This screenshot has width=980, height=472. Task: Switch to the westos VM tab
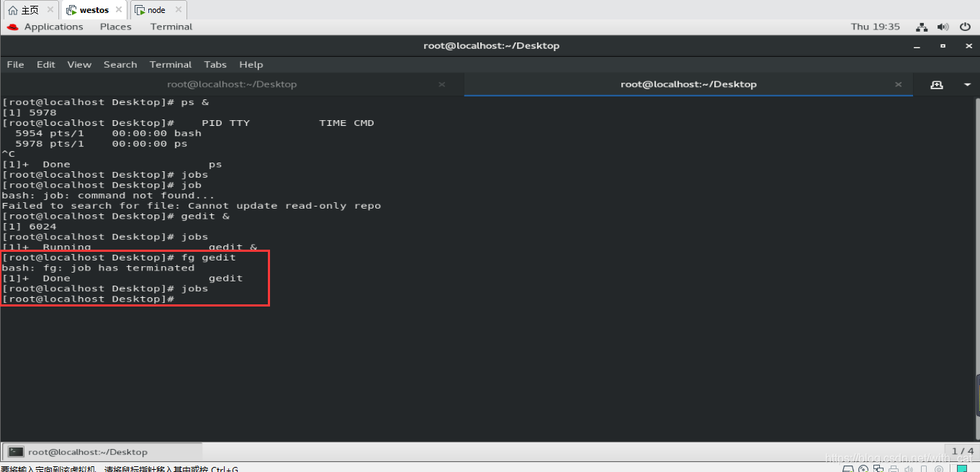(94, 10)
